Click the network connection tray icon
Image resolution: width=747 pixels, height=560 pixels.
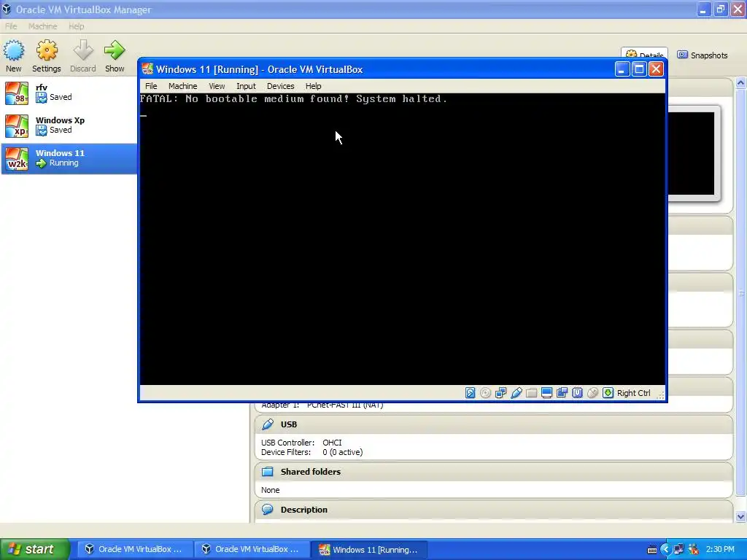[x=679, y=550]
